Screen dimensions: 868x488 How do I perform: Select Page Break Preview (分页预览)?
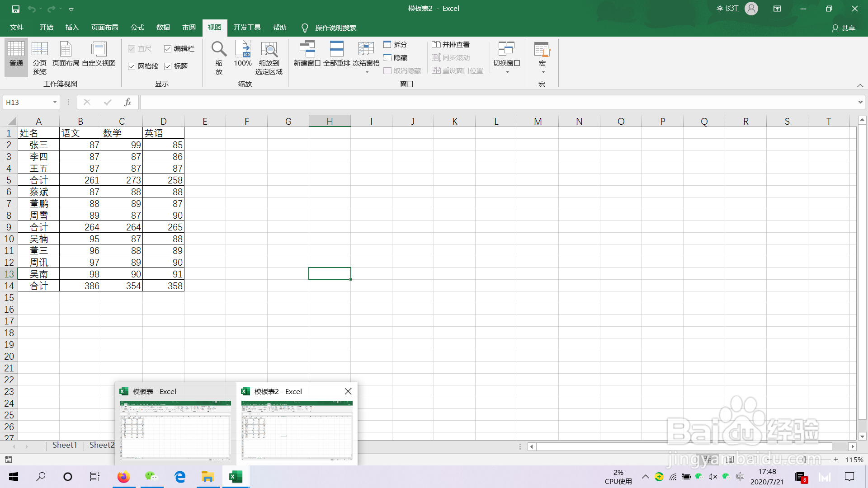point(39,49)
